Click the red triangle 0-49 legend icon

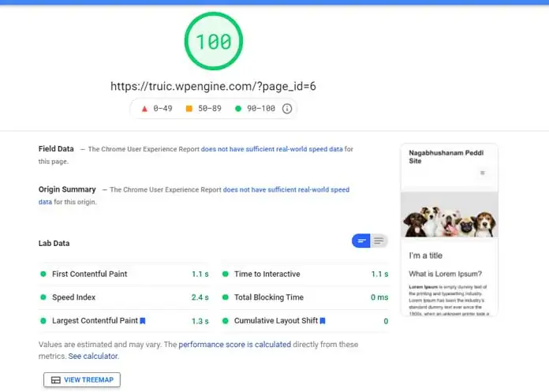click(x=144, y=109)
